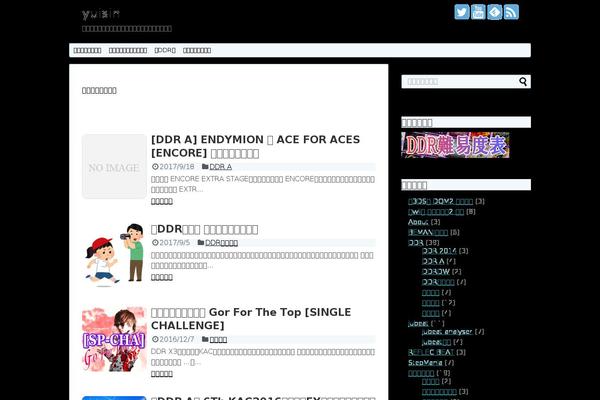Open the post titled starting with DDR dated 2017/9/5
The height and width of the screenshot is (400, 600).
click(x=204, y=229)
